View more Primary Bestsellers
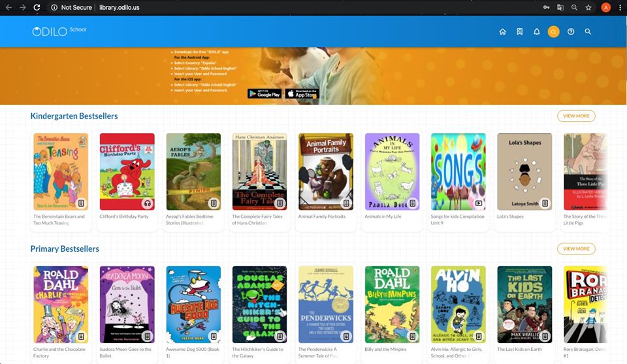 pyautogui.click(x=575, y=249)
